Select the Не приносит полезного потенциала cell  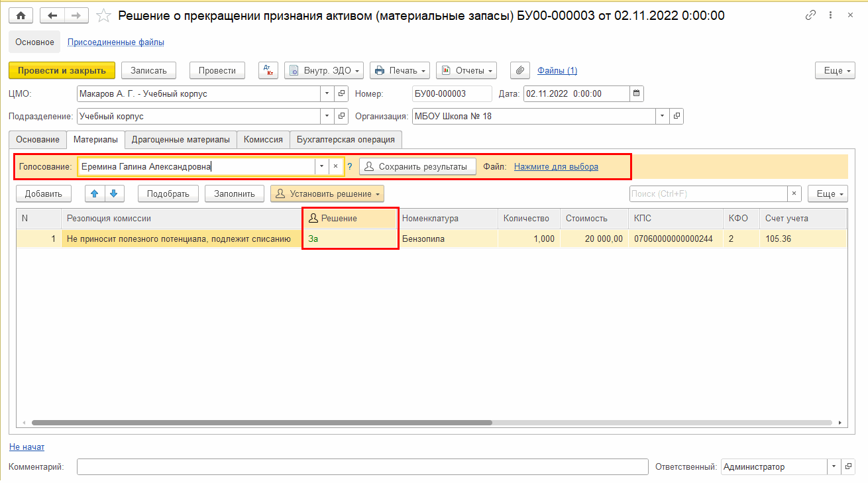coord(182,239)
